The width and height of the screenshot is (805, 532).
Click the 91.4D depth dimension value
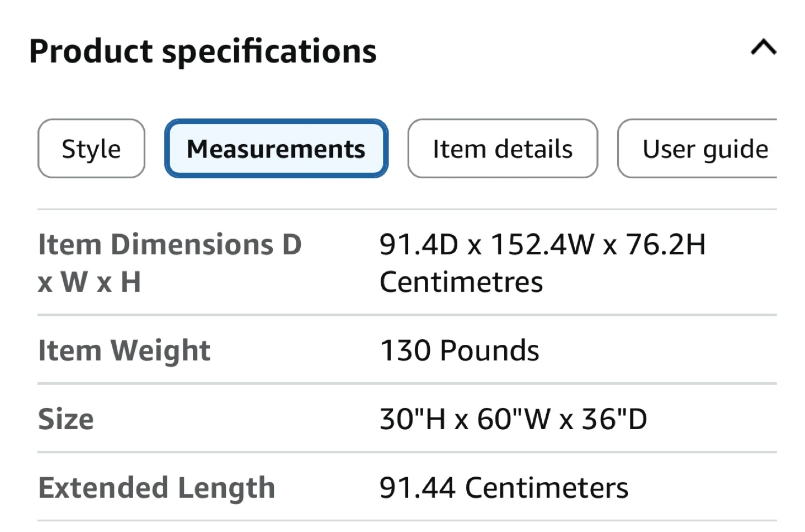(419, 245)
